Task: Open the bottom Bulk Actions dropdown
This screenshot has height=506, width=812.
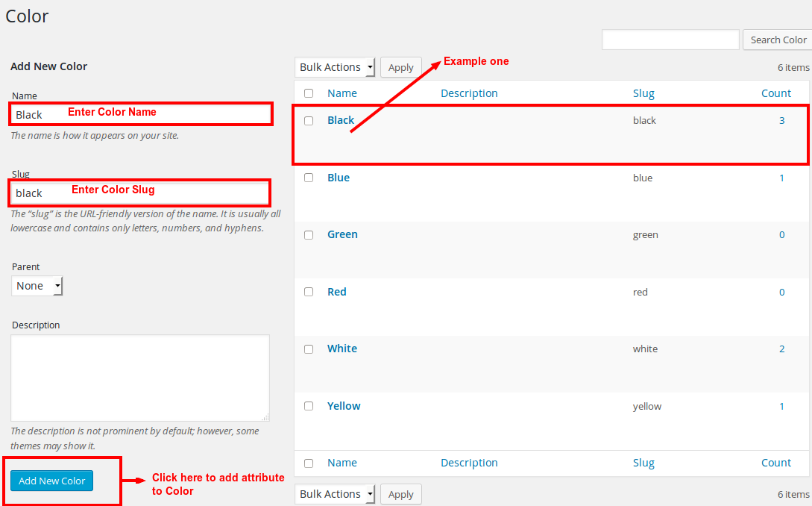Action: click(x=336, y=494)
